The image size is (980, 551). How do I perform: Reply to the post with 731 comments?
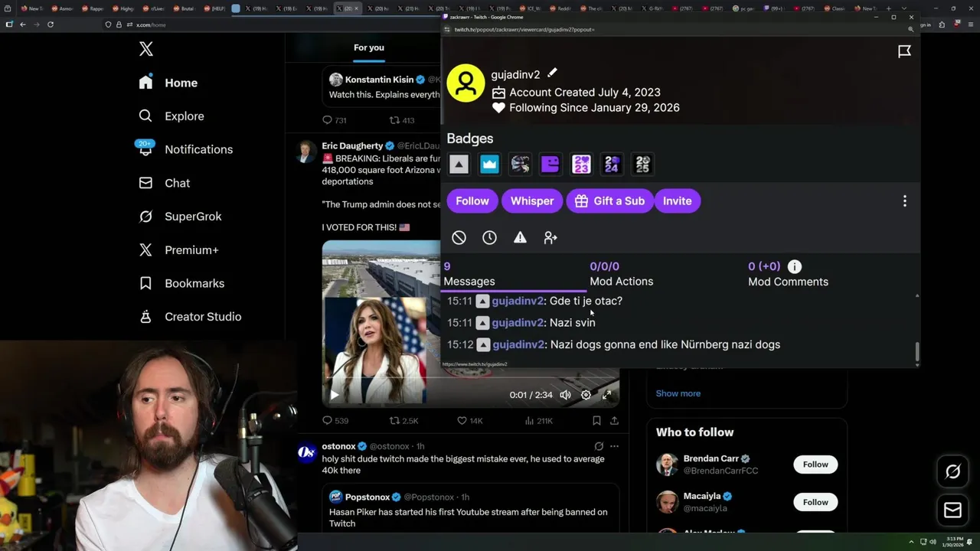(x=335, y=120)
